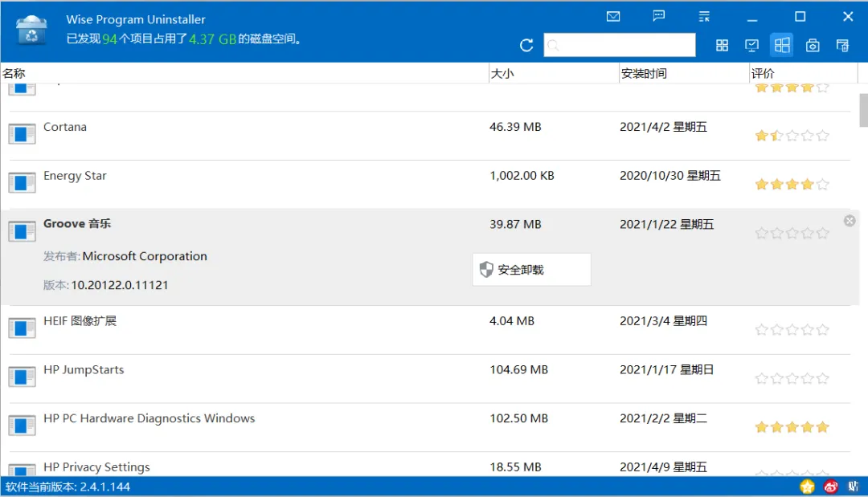
Task: Click the camera-shaped toolbar icon
Action: tap(812, 45)
